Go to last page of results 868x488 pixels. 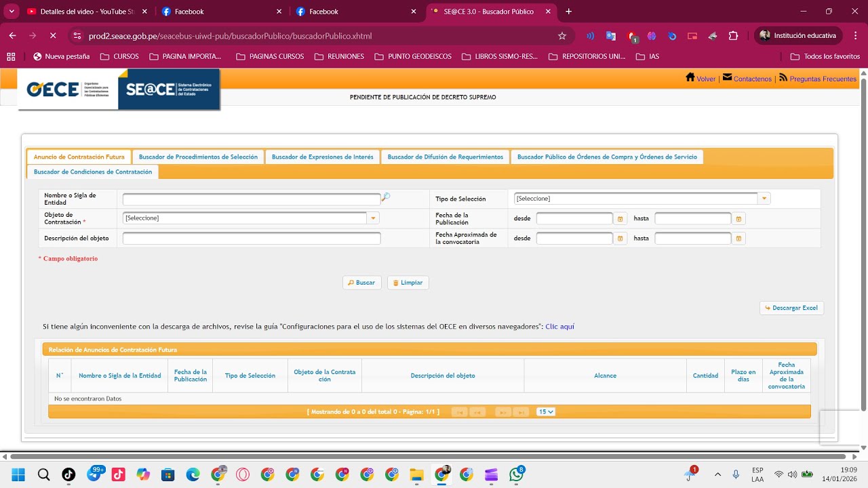pos(521,411)
